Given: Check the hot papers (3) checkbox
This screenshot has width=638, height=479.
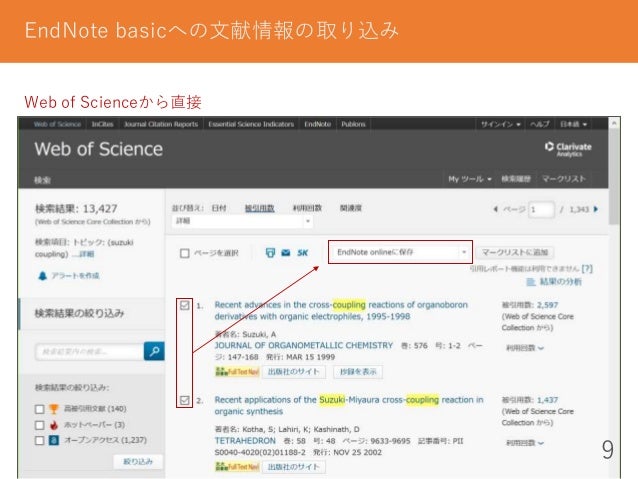Looking at the screenshot, I should pos(39,425).
